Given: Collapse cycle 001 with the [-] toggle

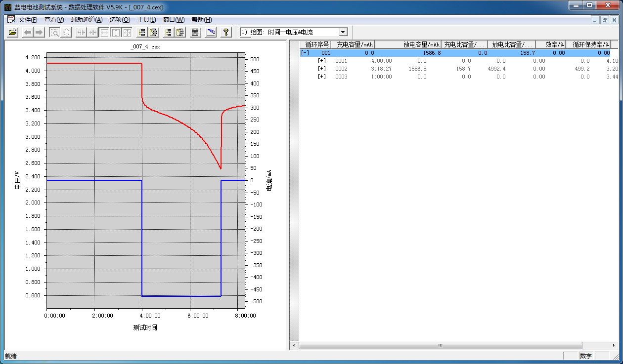Looking at the screenshot, I should pyautogui.click(x=305, y=53).
